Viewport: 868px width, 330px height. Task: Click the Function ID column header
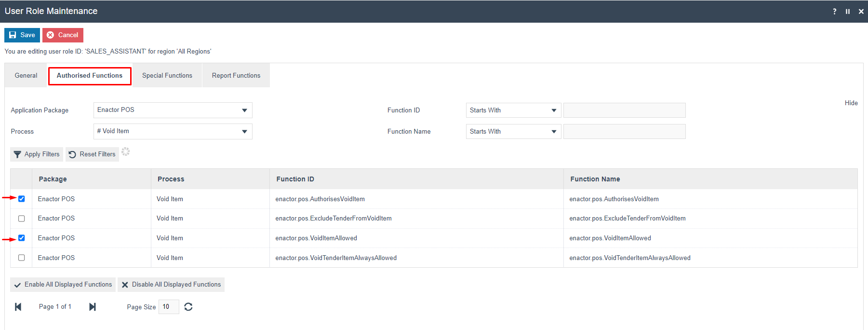click(x=416, y=179)
